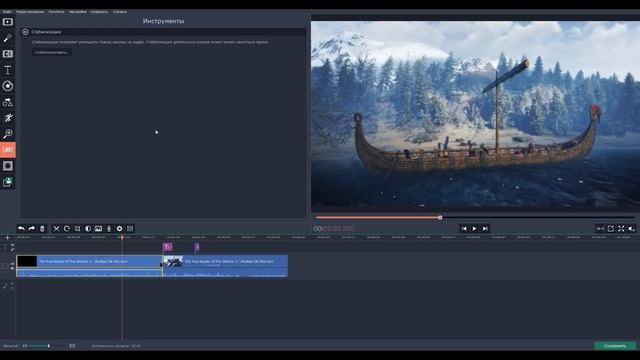The width and height of the screenshot is (640, 360).
Task: Open the Pan and Zoom magnifier tab
Action: [8, 134]
